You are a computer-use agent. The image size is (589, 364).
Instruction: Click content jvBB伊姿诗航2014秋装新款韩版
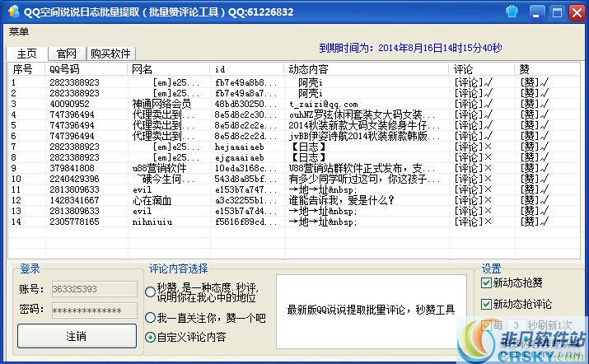tap(364, 136)
